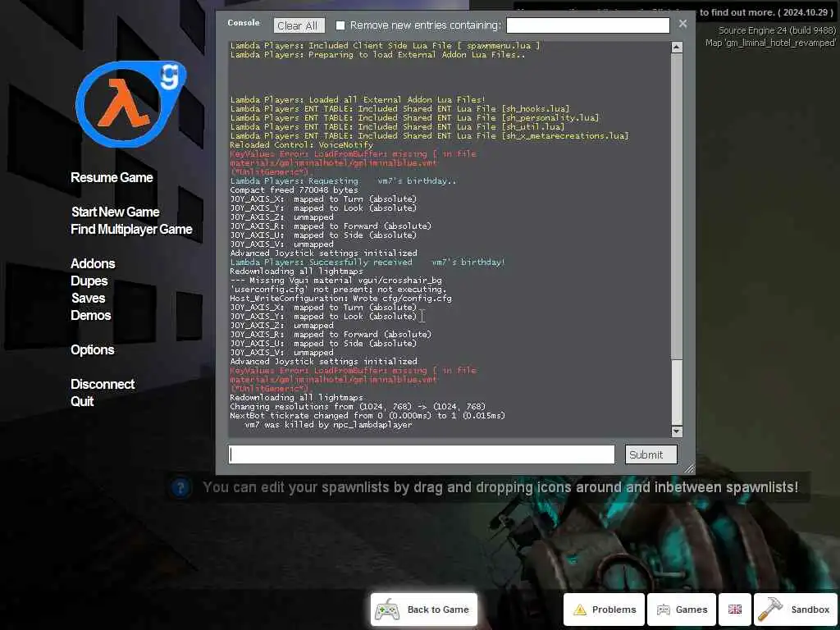Click console scrollbar up arrow
The image size is (840, 630).
[677, 47]
